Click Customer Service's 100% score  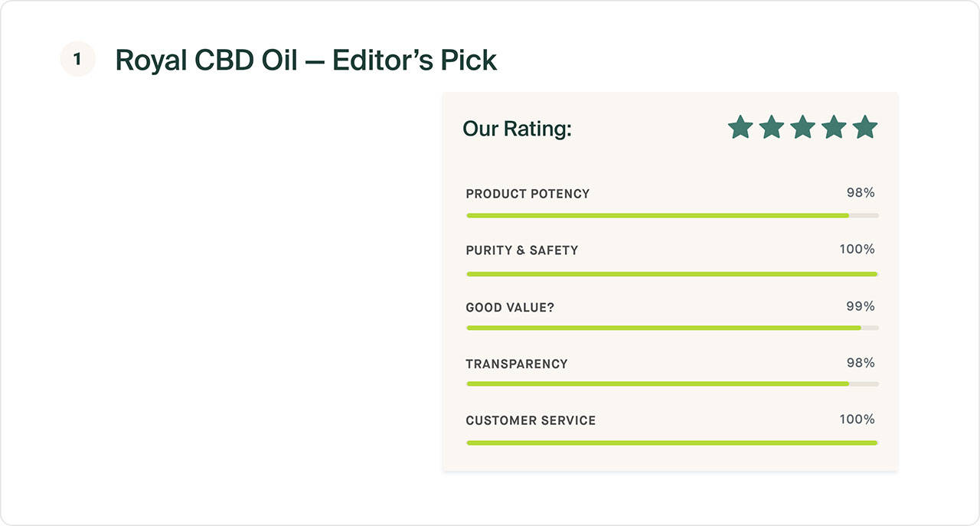click(857, 419)
